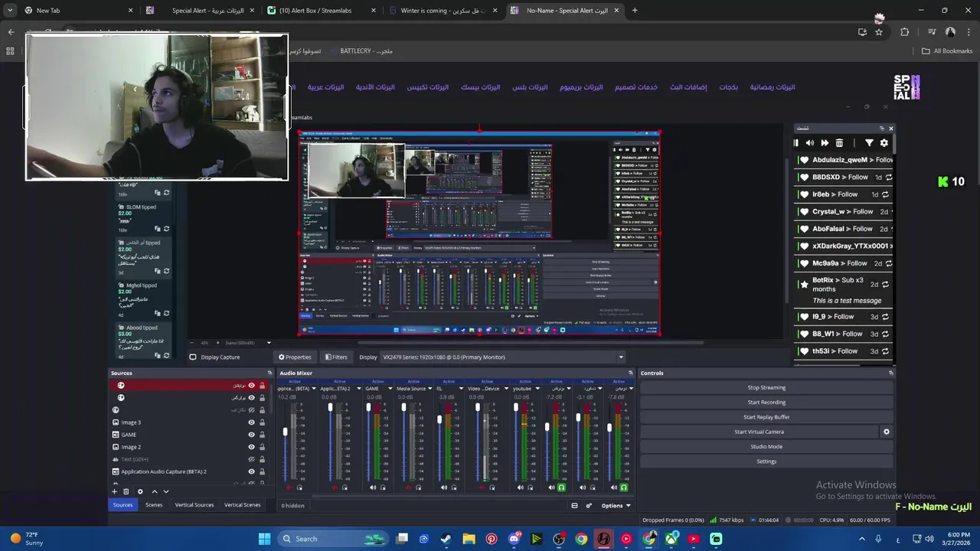Show the Text (GDI+) source
The height and width of the screenshot is (551, 980).
pyautogui.click(x=251, y=459)
